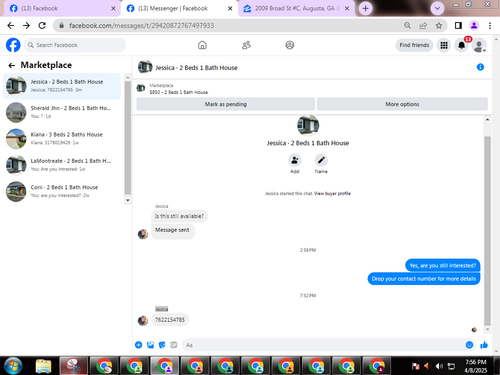Go back in browser history
This screenshot has height=375, width=500.
(x=11, y=25)
